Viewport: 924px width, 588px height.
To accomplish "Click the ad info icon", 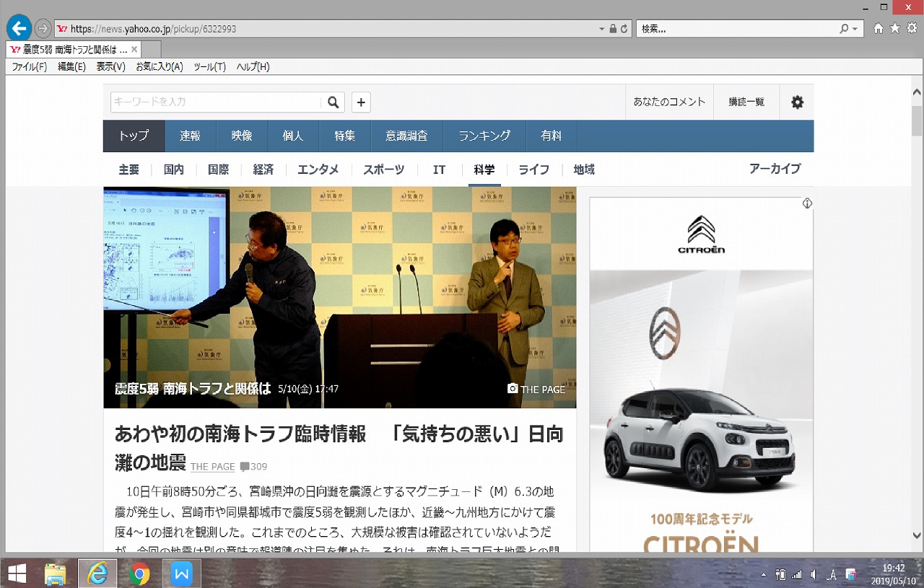I will point(807,203).
